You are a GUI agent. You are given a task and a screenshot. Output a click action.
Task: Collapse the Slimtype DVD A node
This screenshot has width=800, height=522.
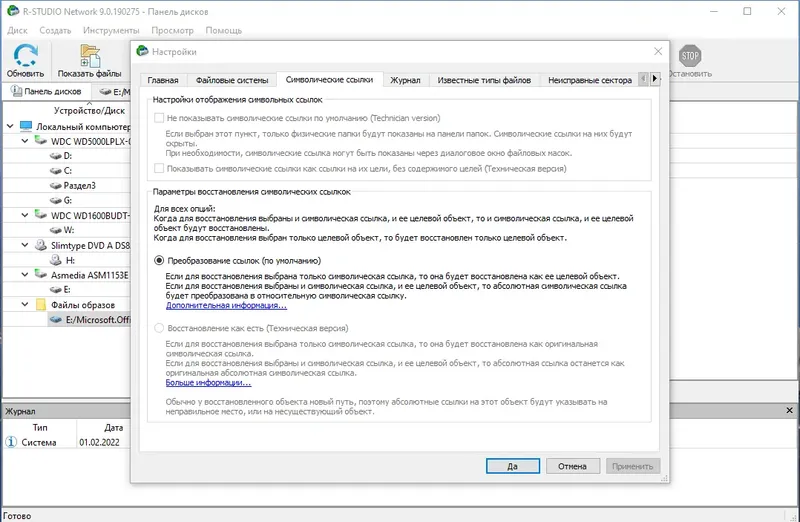[24, 245]
